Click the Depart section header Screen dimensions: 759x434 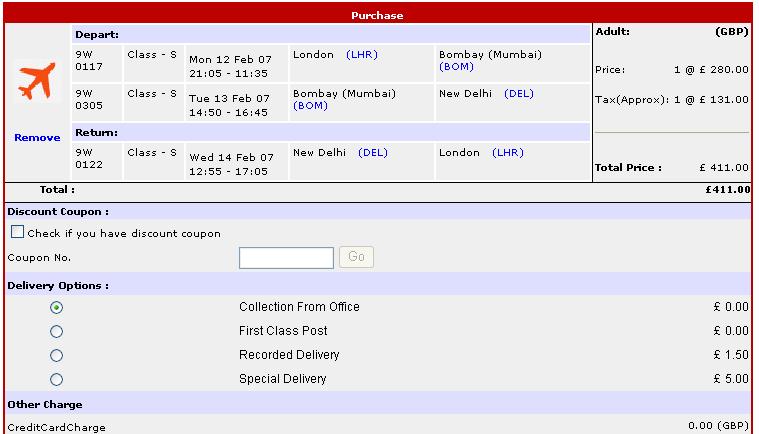coord(96,34)
